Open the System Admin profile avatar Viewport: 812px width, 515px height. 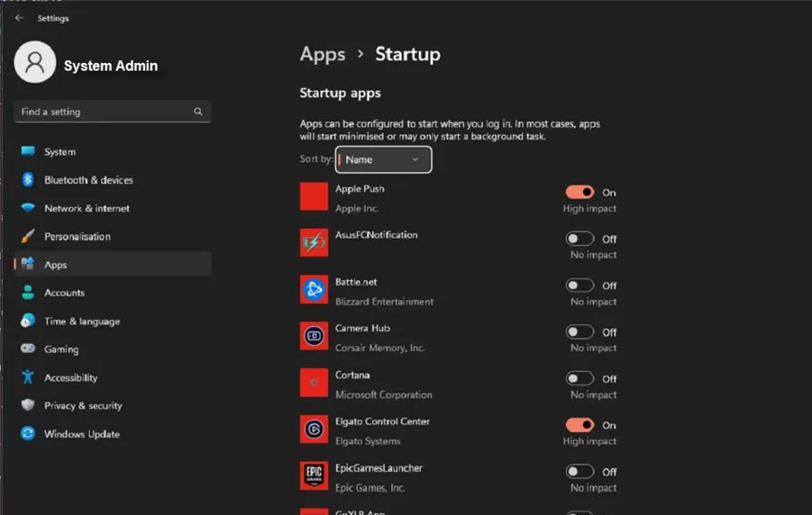click(x=34, y=62)
